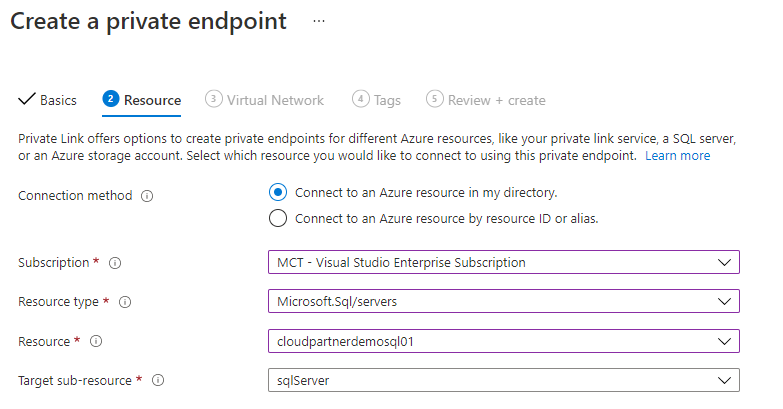Click the info icon beside Connection method
Screen dimensions: 783x409
pos(147,196)
